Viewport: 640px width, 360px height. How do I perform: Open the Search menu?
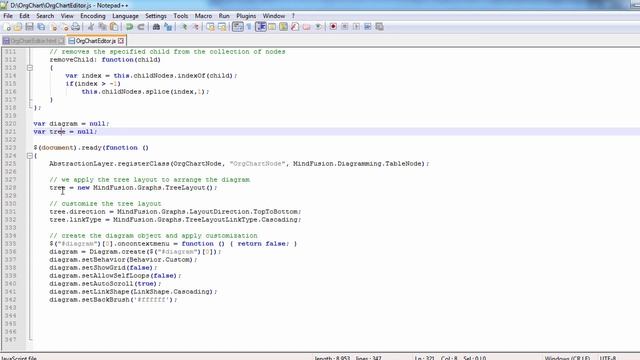(45, 16)
